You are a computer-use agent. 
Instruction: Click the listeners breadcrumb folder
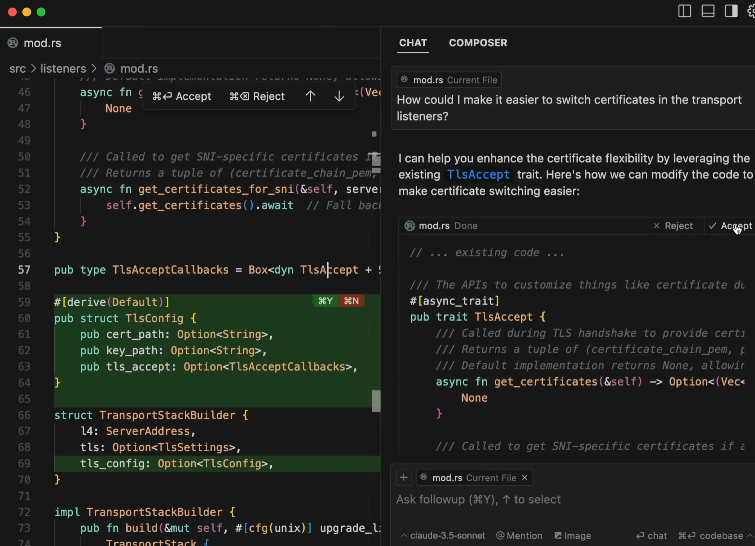click(x=63, y=68)
